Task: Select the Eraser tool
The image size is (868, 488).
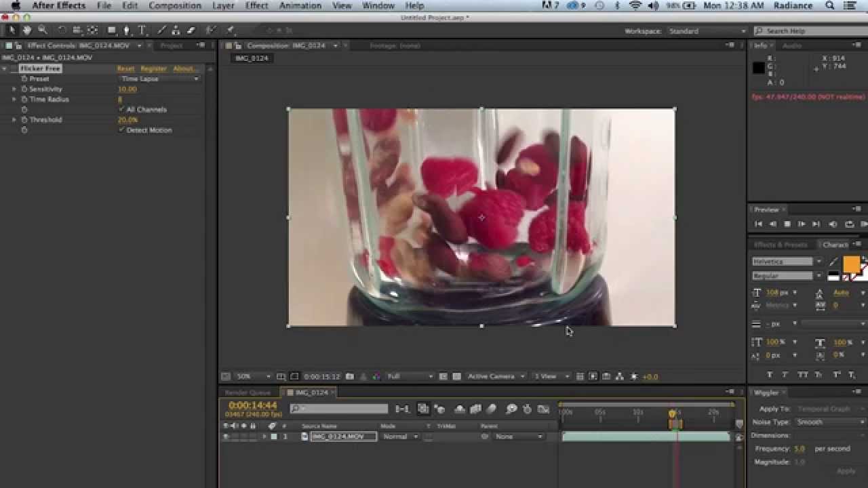Action: click(x=191, y=30)
